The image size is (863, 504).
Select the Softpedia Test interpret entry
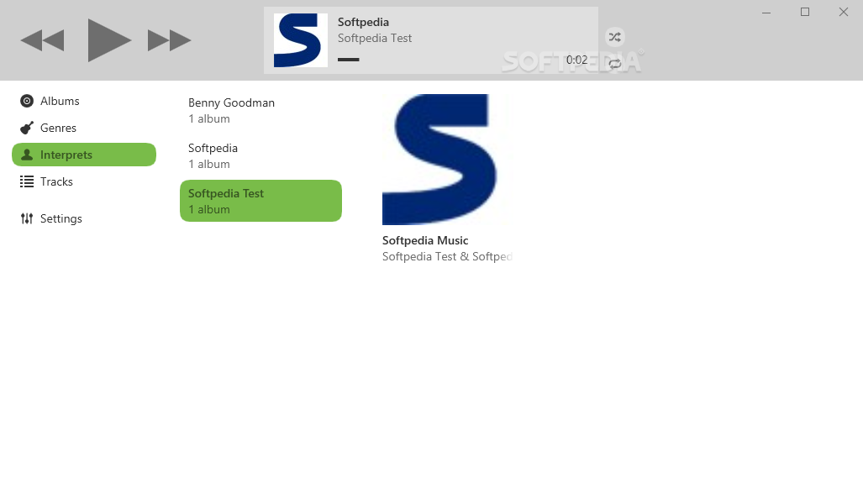[260, 201]
